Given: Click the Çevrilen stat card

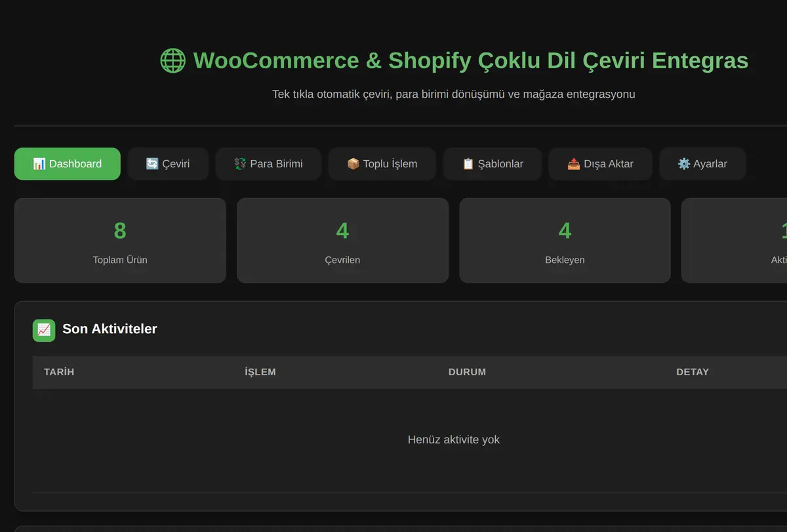Looking at the screenshot, I should 342,241.
